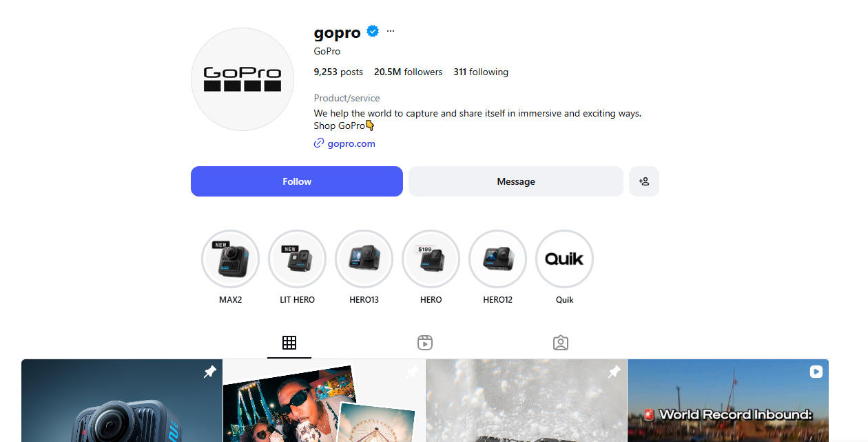Screen dimensions: 868x442
Task: Open the gopro.com link
Action: click(351, 143)
